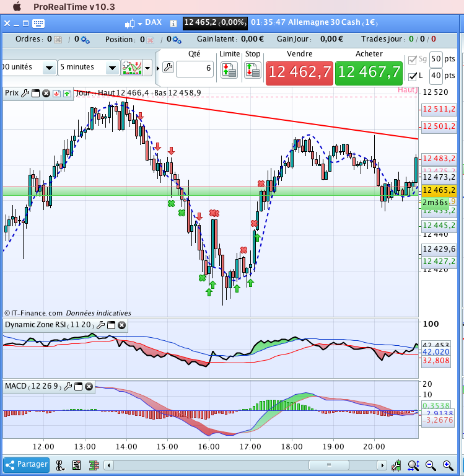Open the chart style dropdown arrow beside DAX
The width and height of the screenshot is (464, 476).
(140, 24)
